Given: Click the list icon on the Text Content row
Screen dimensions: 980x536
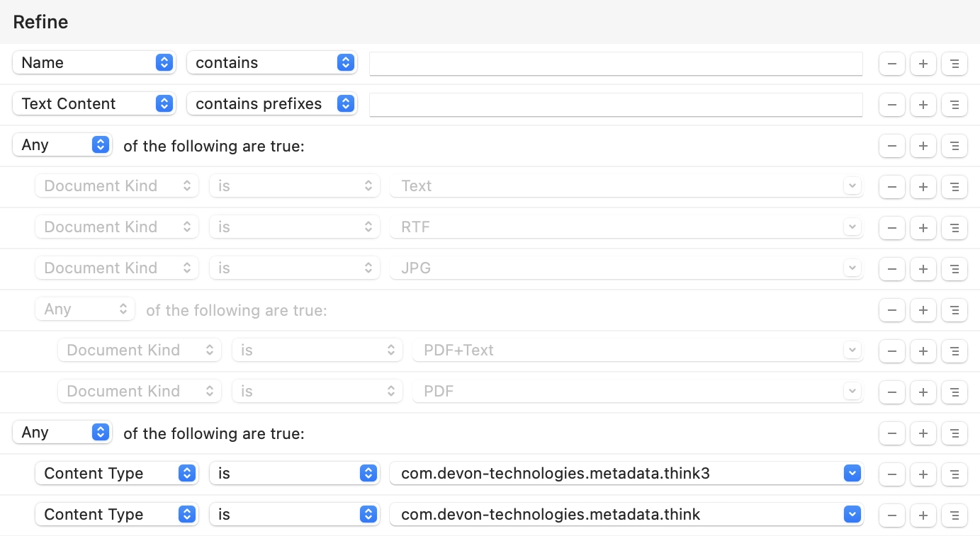Looking at the screenshot, I should pyautogui.click(x=954, y=104).
